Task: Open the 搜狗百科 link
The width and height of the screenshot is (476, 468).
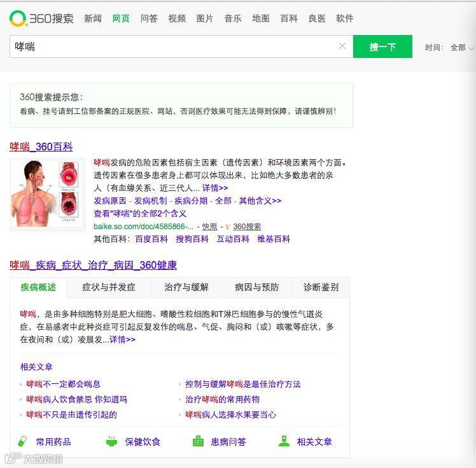Action: tap(192, 239)
